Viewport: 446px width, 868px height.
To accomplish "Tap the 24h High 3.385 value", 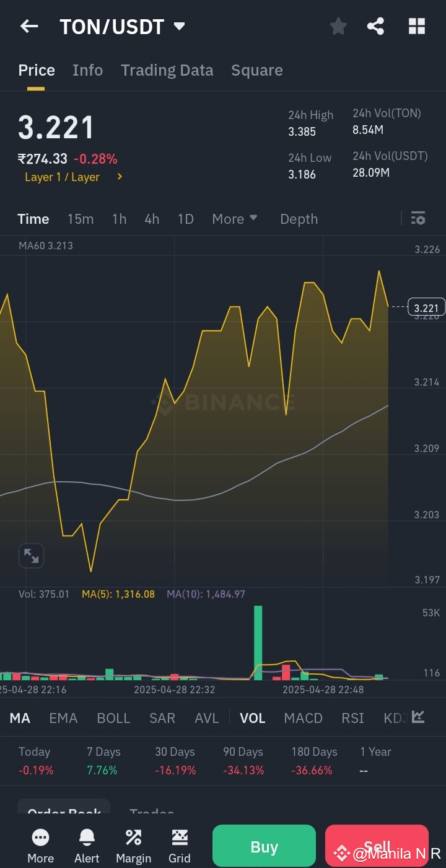I will (302, 131).
